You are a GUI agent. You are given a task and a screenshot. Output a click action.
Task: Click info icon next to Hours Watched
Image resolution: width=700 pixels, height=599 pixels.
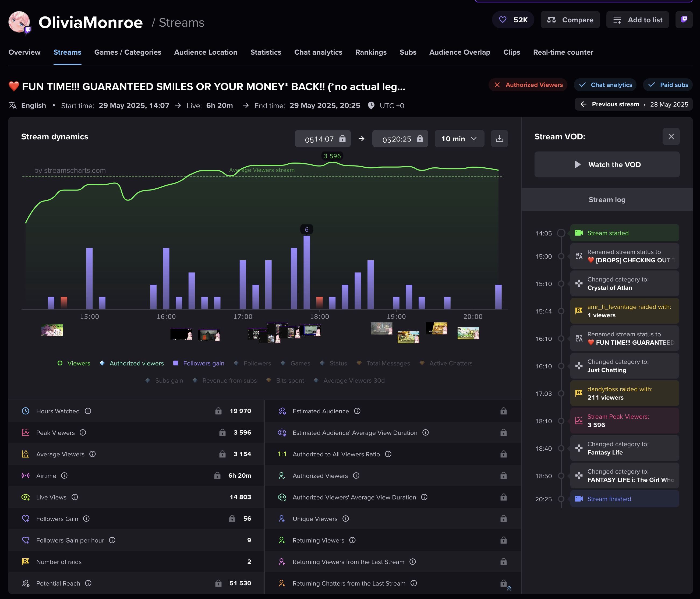[x=88, y=411]
